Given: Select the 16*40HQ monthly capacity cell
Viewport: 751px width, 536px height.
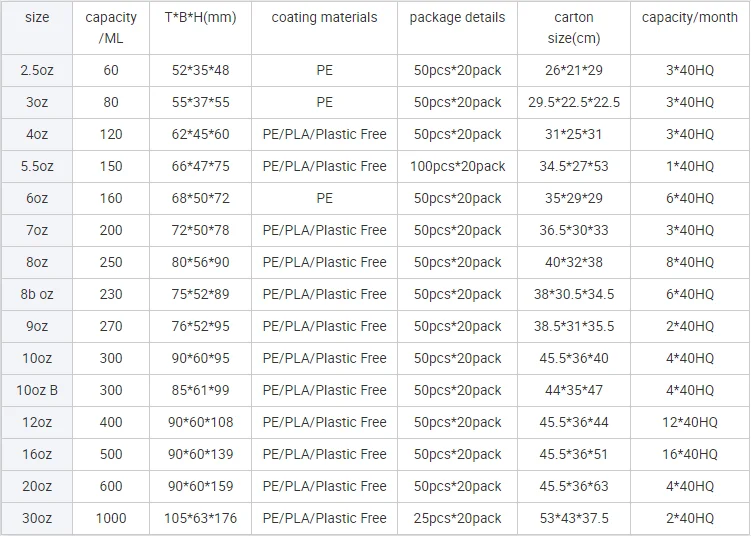Looking at the screenshot, I should click(690, 455).
